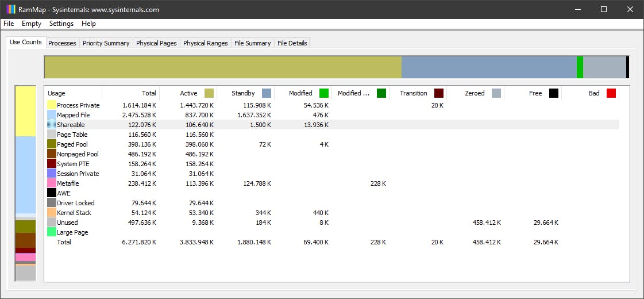Image resolution: width=644 pixels, height=299 pixels.
Task: Sort by the Total column header
Action: click(130, 93)
